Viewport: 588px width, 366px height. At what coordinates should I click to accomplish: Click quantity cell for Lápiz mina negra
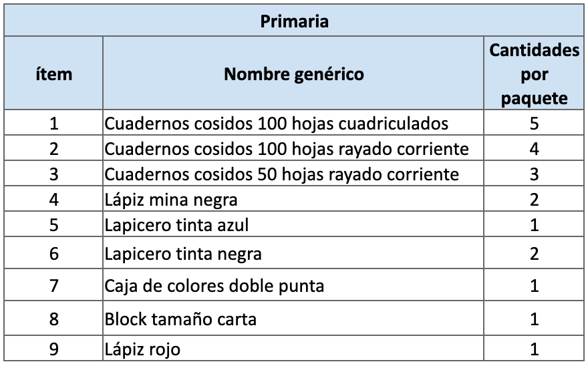click(534, 200)
